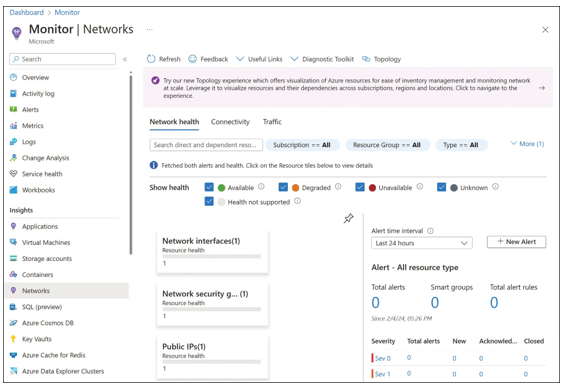Toggle the Degraded health checkbox
Screen dimensions: 570x389
coord(283,187)
